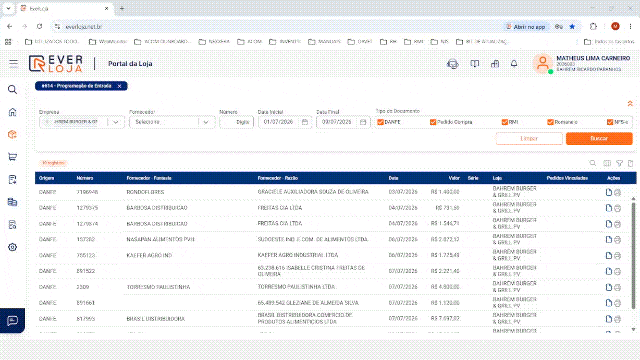Toggle the RM checkbox
Image resolution: width=640 pixels, height=360 pixels.
504,122
